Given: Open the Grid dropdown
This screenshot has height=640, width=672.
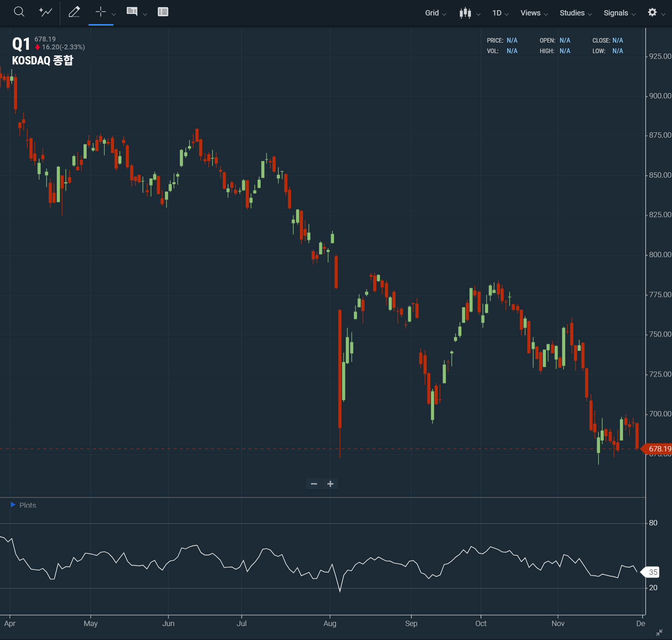Looking at the screenshot, I should [435, 13].
